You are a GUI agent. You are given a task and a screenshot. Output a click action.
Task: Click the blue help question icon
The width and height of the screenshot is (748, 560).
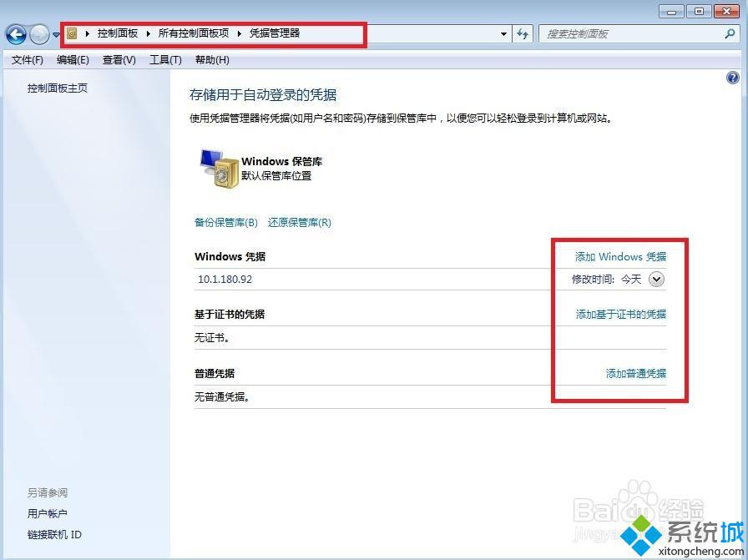tap(733, 78)
